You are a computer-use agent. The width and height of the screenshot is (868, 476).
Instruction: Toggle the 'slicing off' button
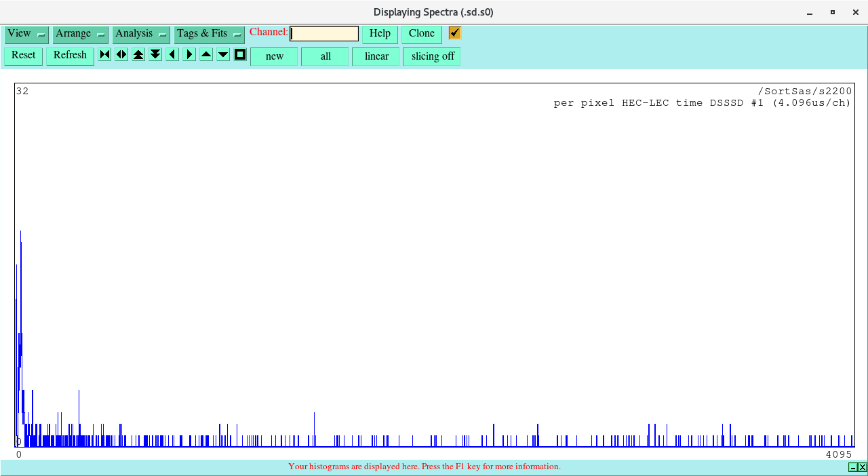tap(432, 56)
